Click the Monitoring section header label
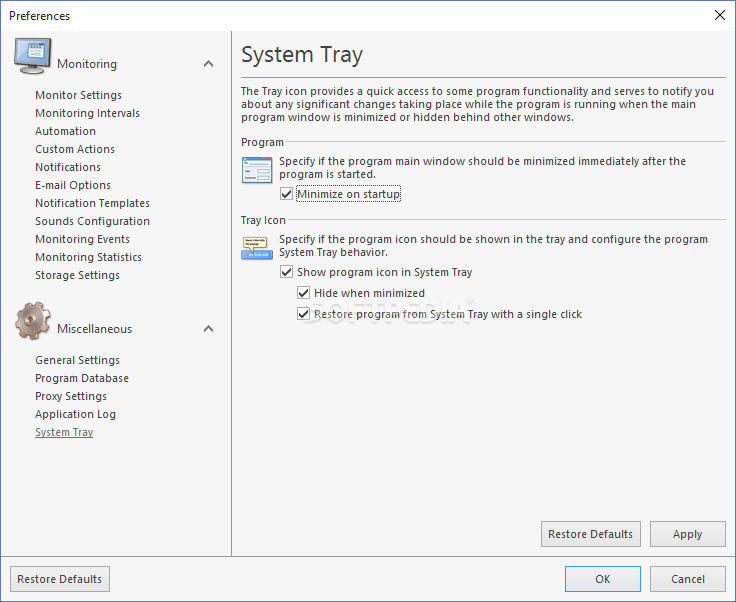Screen dimensions: 736x602 pos(87,64)
